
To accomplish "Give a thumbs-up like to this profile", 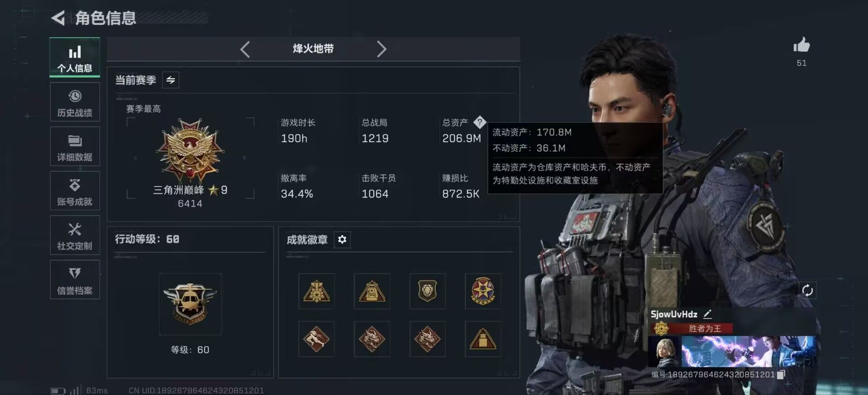I will 802,45.
